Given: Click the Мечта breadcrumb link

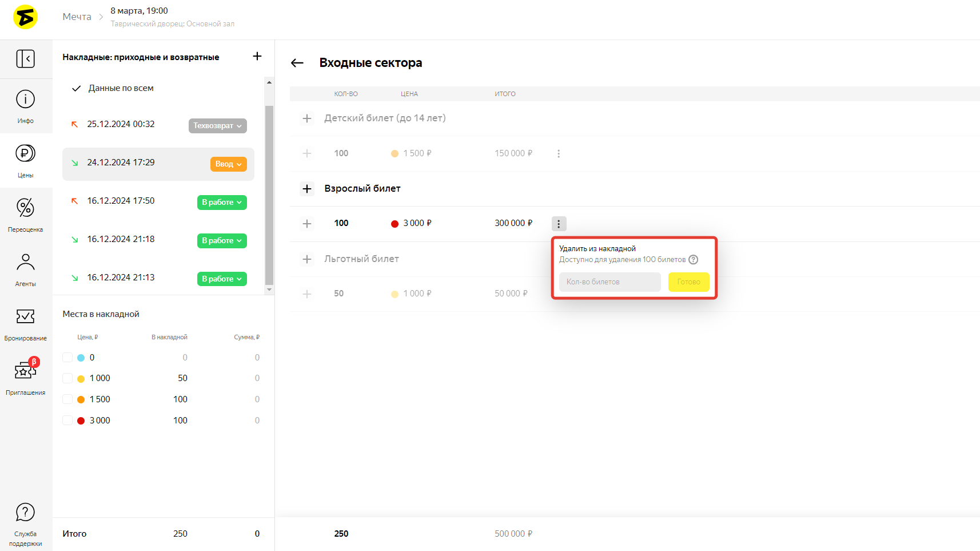Looking at the screenshot, I should [x=77, y=17].
